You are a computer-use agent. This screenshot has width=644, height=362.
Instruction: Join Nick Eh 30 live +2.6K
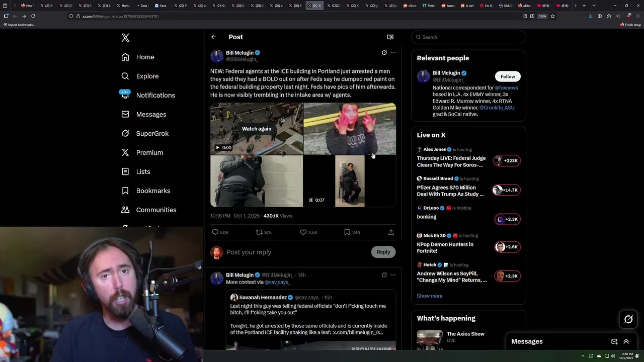point(507,247)
